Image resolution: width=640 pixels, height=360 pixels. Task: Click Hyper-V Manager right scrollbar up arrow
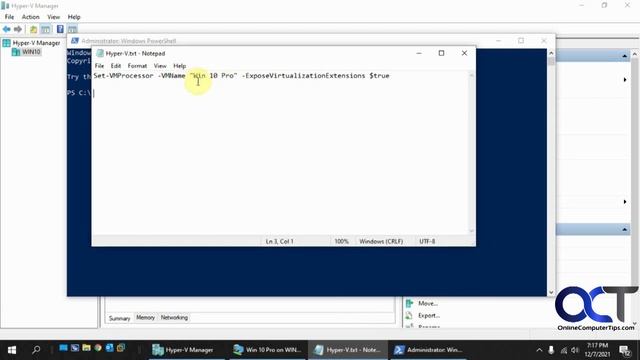pos(635,54)
